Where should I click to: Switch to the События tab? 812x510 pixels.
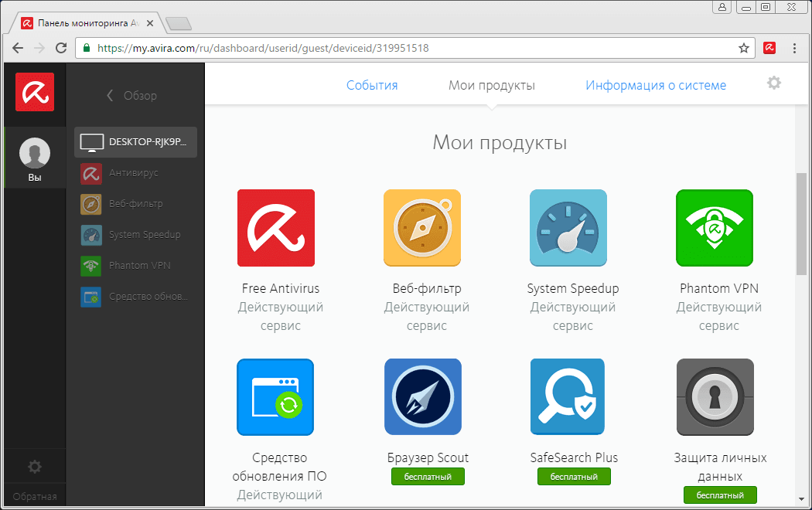372,86
